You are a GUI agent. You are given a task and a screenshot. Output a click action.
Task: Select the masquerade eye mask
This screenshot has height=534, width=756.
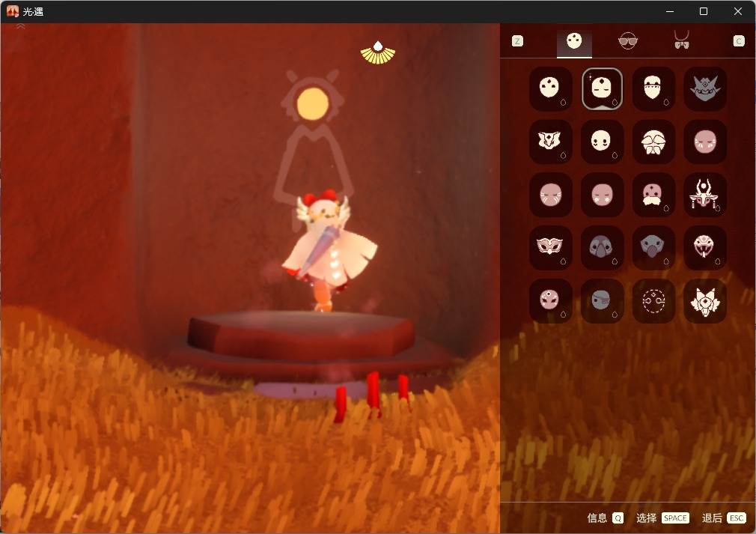(551, 247)
